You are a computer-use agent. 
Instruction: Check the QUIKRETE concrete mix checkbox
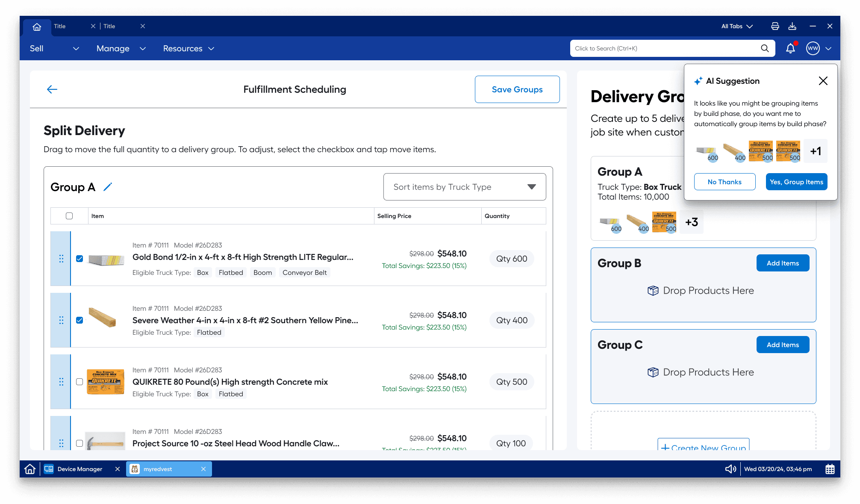[80, 382]
